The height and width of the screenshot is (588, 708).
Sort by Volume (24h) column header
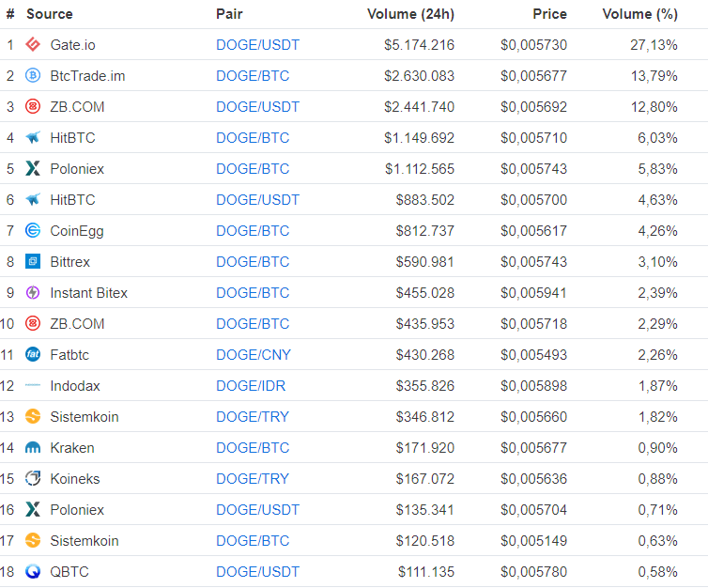[x=410, y=14]
